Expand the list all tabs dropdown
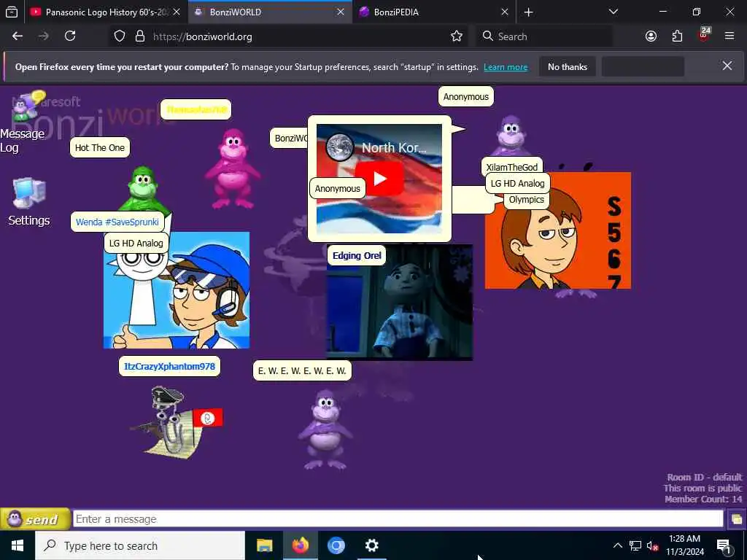 pyautogui.click(x=614, y=12)
